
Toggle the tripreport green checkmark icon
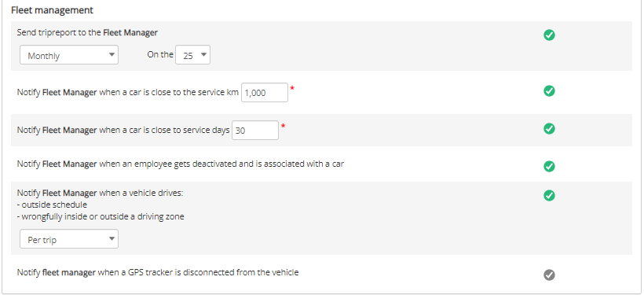point(549,35)
